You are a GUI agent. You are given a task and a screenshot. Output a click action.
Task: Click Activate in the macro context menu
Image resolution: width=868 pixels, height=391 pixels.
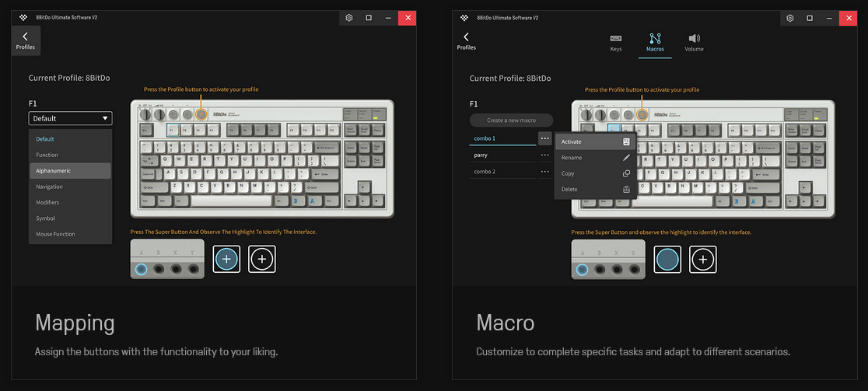572,142
